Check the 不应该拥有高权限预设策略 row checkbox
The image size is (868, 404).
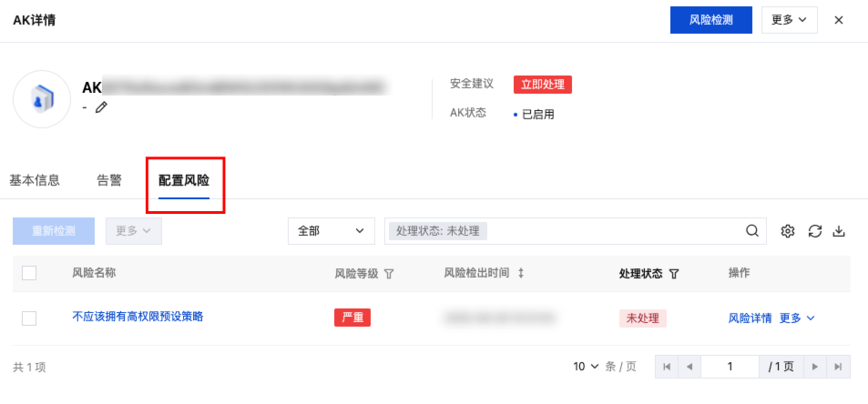point(29,318)
